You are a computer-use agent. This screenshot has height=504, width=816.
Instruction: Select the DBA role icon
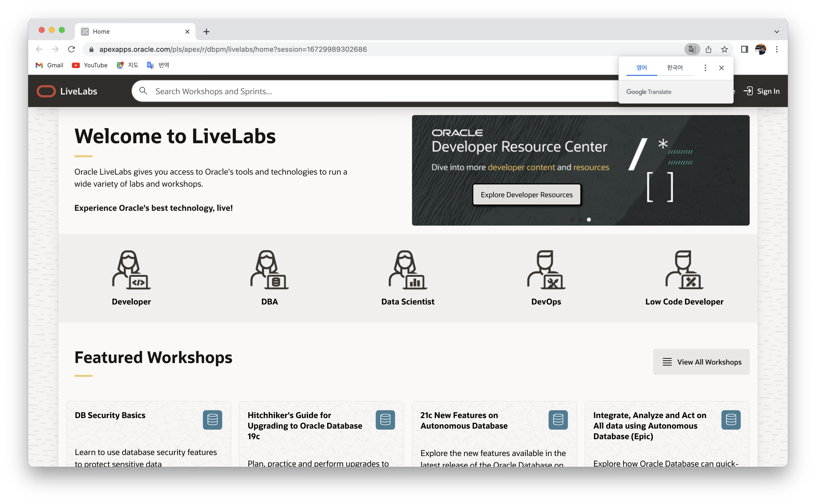(x=269, y=270)
